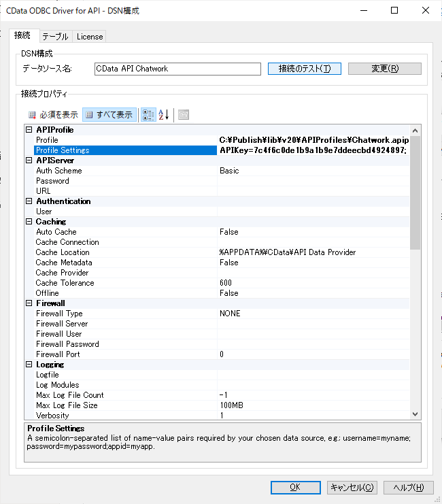Switch to the 接続 tab
442x504 pixels.
coord(22,35)
